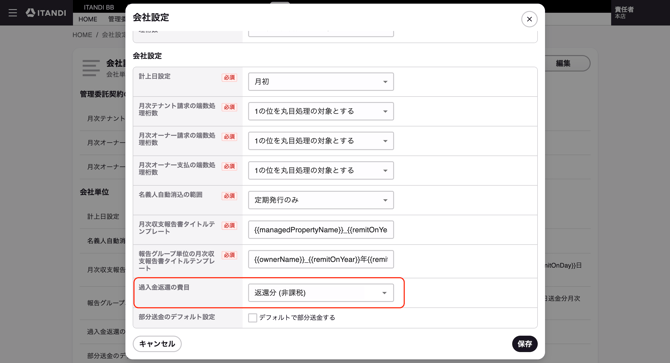Open the 責任者 user menu
The height and width of the screenshot is (363, 670).
click(x=624, y=12)
